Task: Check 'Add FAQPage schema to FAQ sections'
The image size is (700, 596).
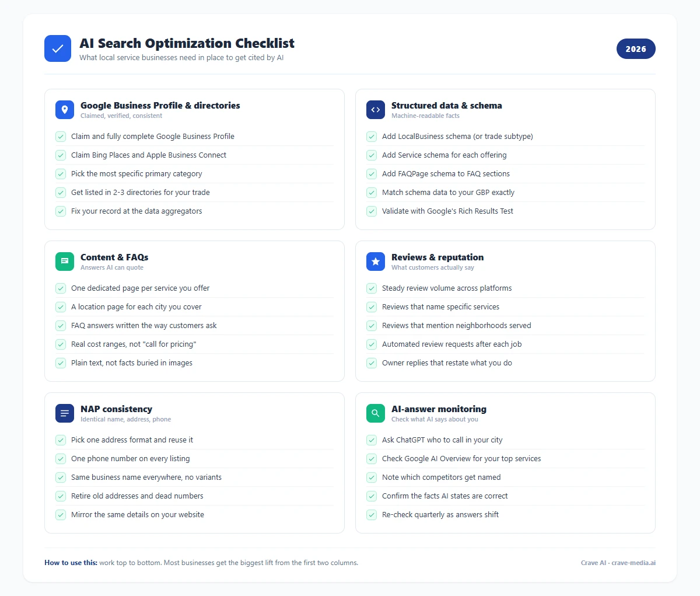Action: tap(372, 174)
